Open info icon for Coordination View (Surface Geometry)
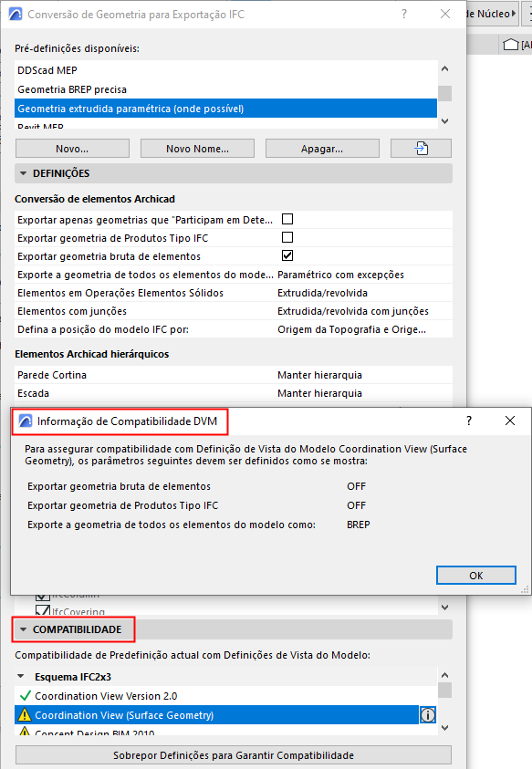Viewport: 532px width, 769px height. pos(427,715)
